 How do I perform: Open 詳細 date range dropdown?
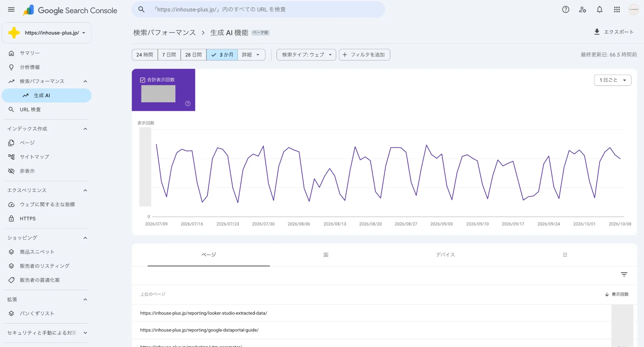coord(251,55)
